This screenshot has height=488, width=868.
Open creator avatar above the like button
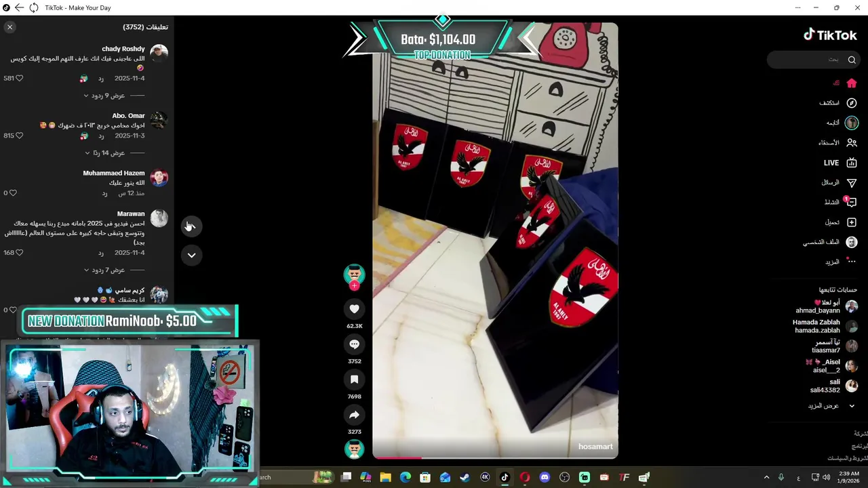[354, 274]
